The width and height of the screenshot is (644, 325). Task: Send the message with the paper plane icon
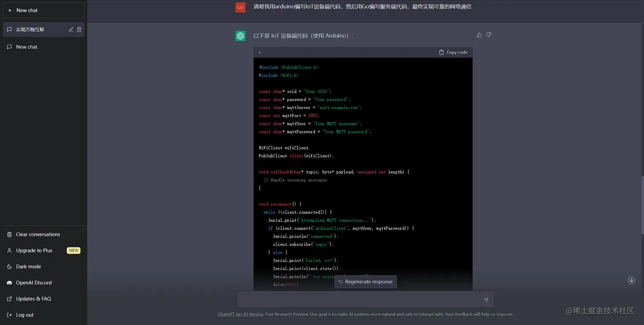[486, 299]
